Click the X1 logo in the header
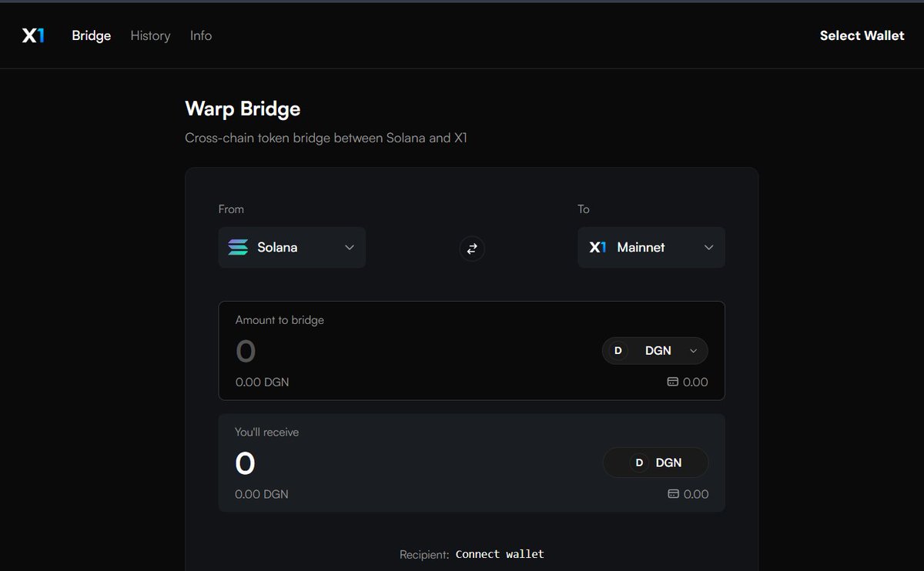Screen dimensions: 924x571 (33, 35)
